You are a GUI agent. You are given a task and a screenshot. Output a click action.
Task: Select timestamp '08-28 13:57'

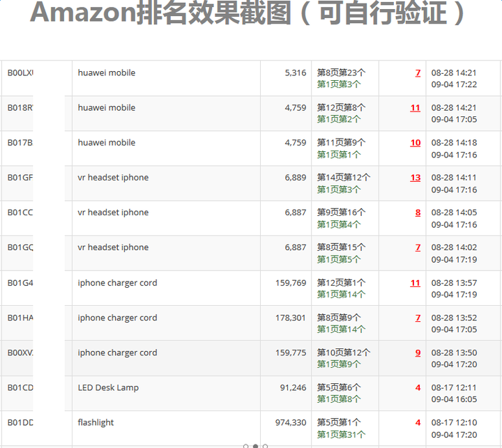coord(454,283)
